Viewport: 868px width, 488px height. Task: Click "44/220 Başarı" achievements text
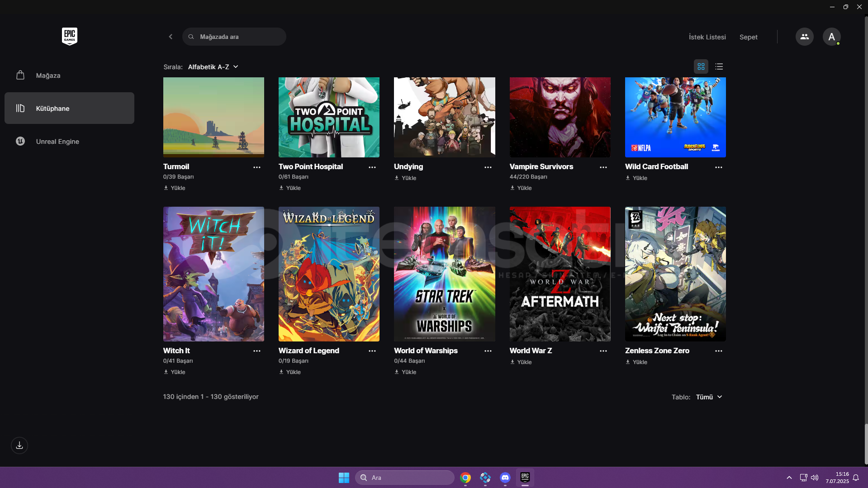[528, 177]
